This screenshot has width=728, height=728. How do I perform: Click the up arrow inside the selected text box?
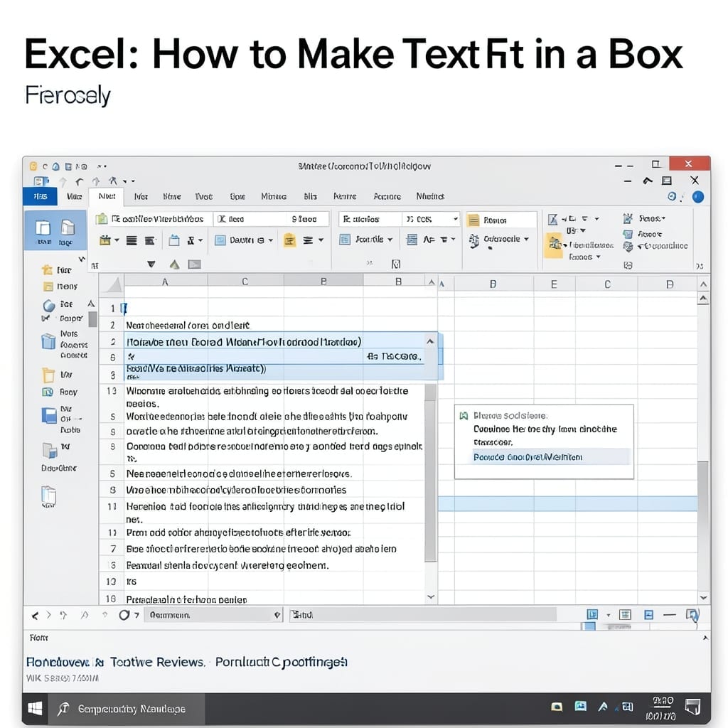(430, 342)
